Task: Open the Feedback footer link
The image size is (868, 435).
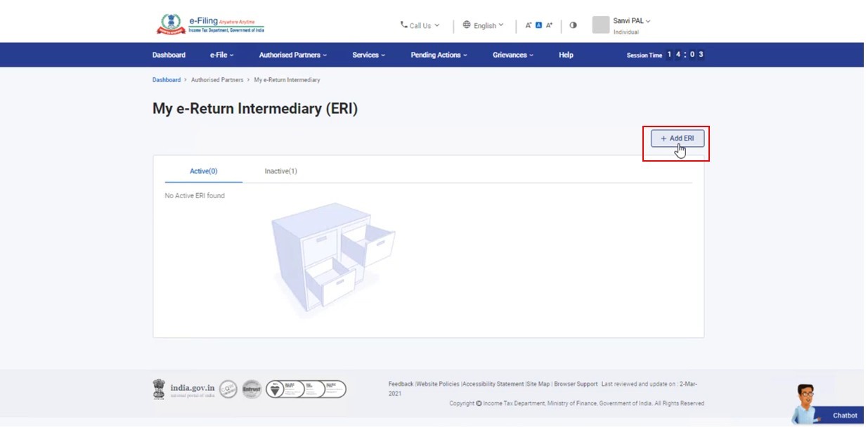Action: (x=401, y=384)
